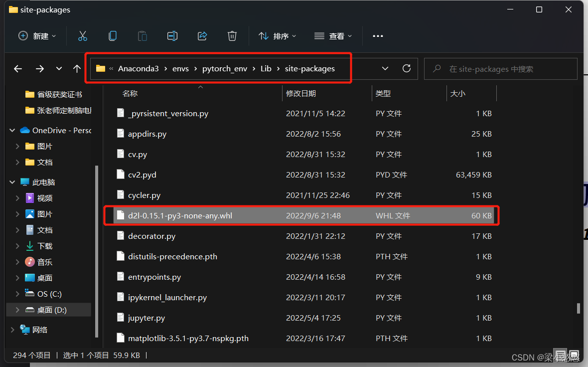This screenshot has width=588, height=367.
Task: Click the jupyter.py file icon
Action: [x=121, y=318]
